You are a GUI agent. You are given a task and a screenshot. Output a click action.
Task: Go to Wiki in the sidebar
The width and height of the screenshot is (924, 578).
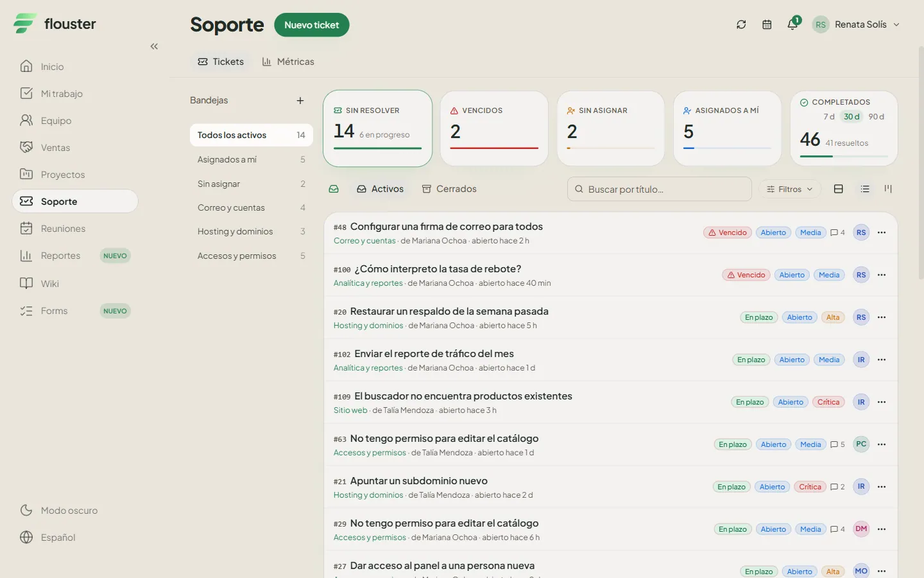[75, 284]
